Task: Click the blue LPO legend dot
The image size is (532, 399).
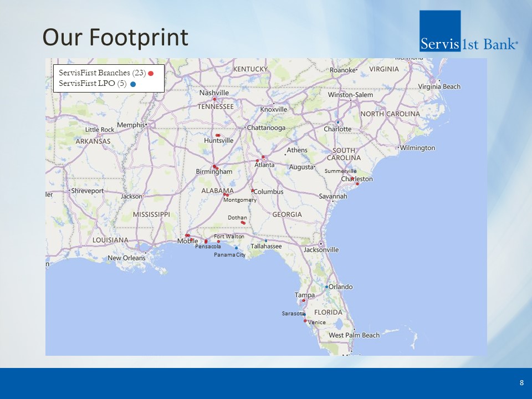Action: click(133, 84)
